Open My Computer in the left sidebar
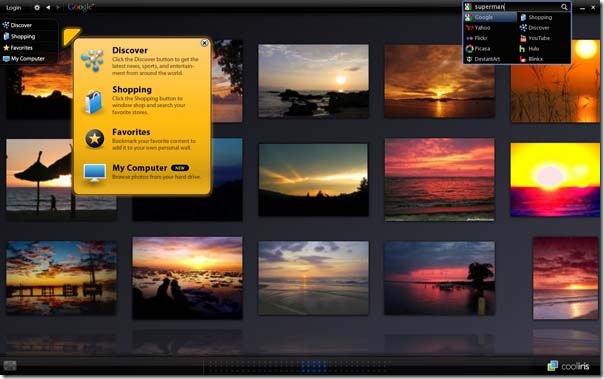 click(23, 59)
